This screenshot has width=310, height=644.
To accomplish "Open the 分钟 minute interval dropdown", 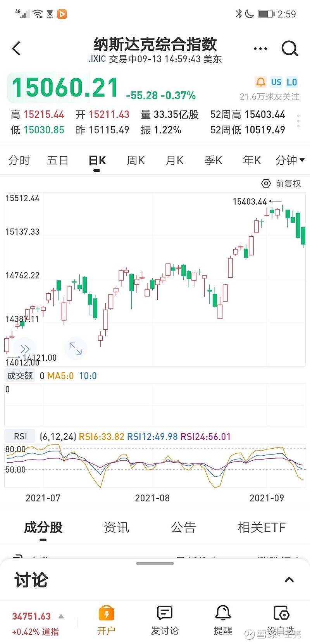I will pyautogui.click(x=290, y=160).
